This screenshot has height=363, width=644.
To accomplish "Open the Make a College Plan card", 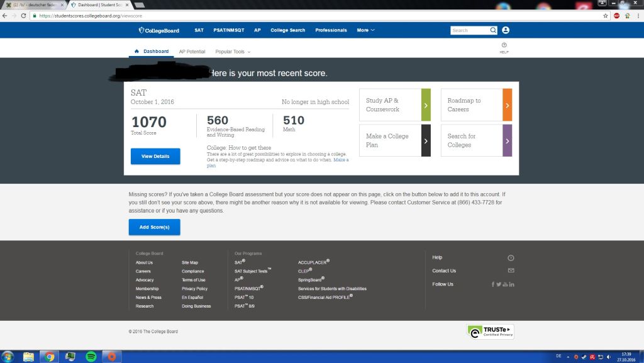I will tap(395, 141).
